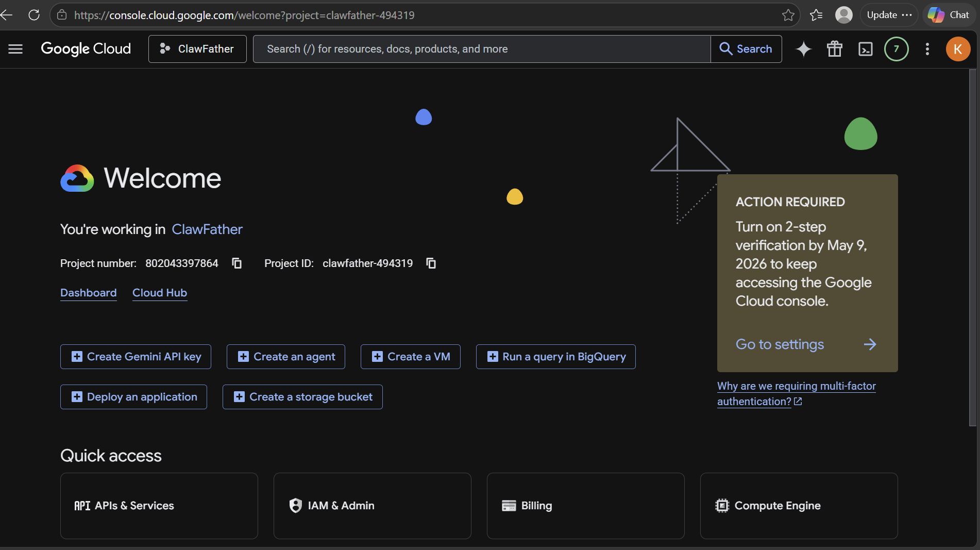Open the ClawFather project picker

pyautogui.click(x=197, y=49)
